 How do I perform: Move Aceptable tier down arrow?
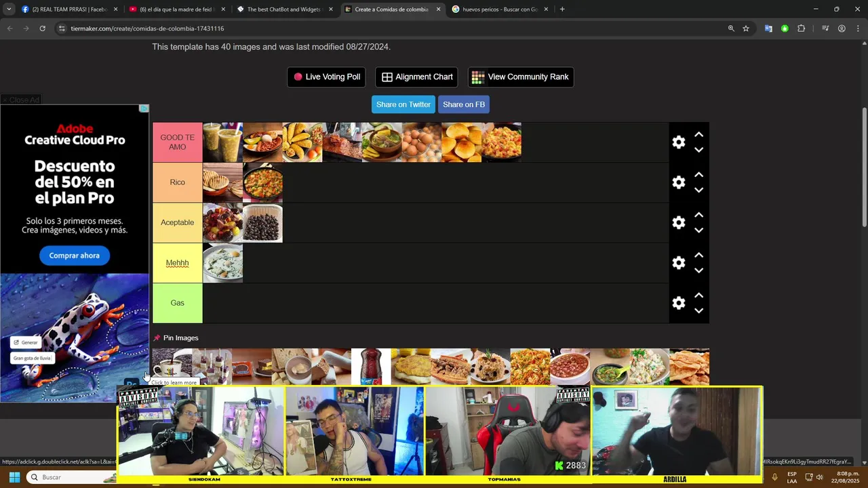pyautogui.click(x=698, y=230)
